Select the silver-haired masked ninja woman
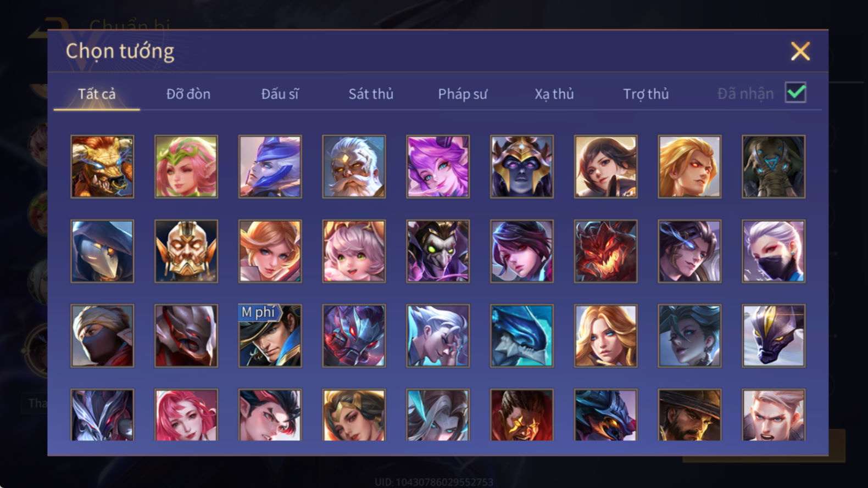Image resolution: width=868 pixels, height=488 pixels. click(774, 251)
